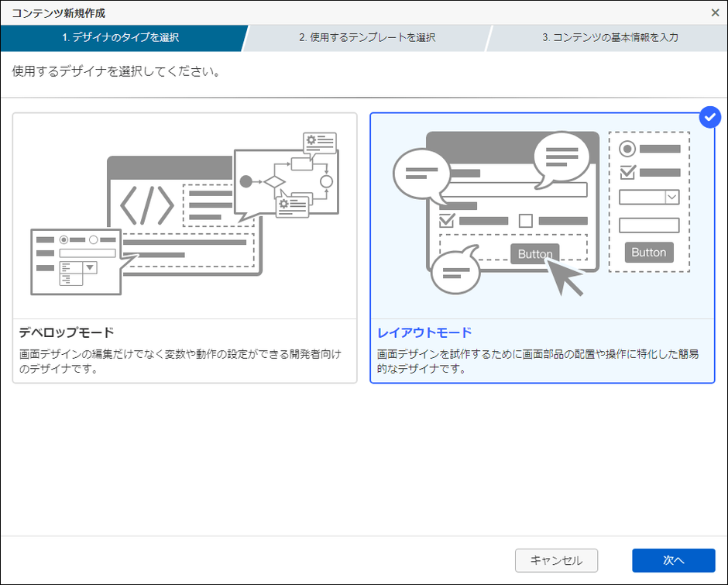Click the speech bubble at top of layout mockup

[x=561, y=157]
